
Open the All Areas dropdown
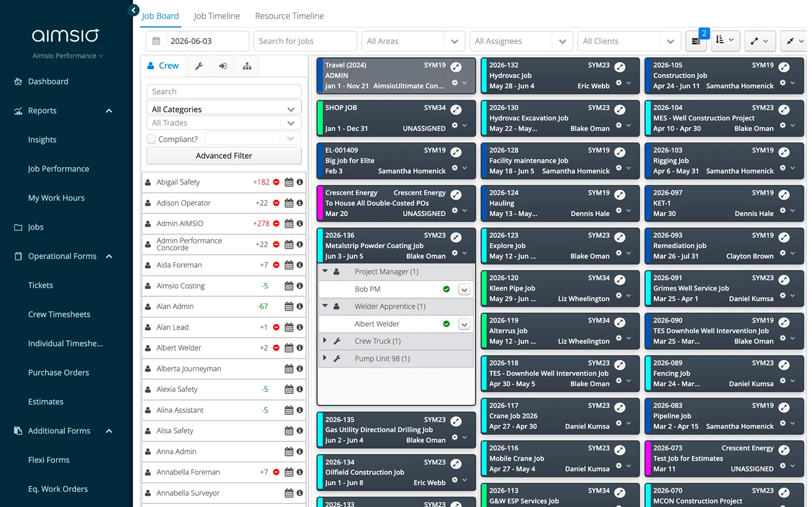click(413, 41)
